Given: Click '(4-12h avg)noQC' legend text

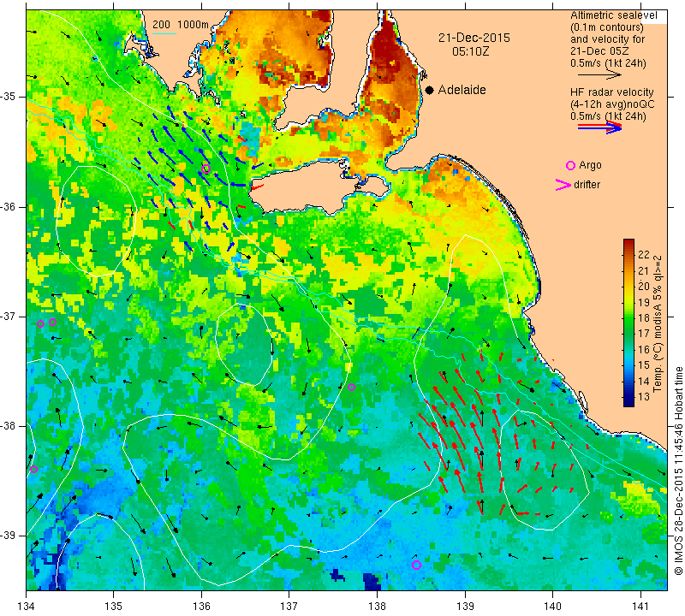Looking at the screenshot, I should click(x=612, y=104).
